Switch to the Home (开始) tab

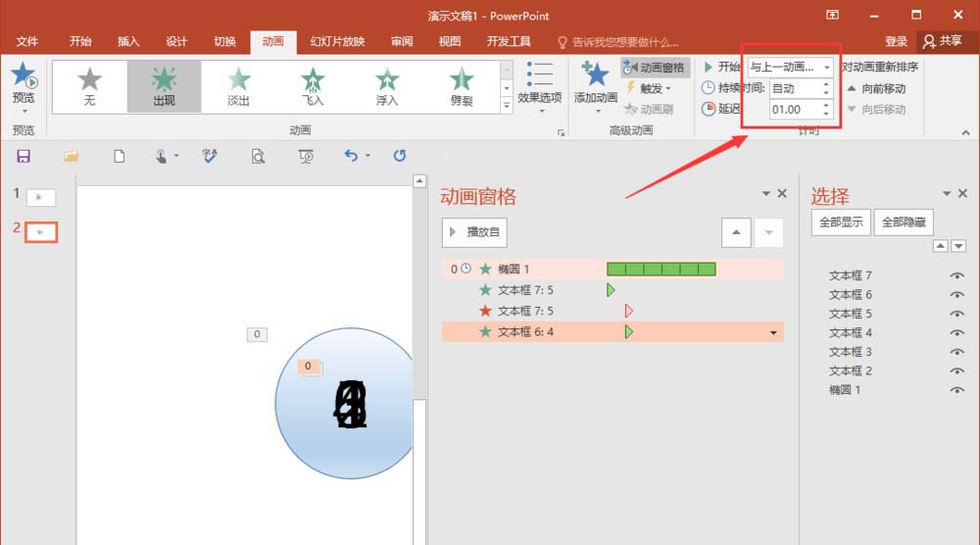pyautogui.click(x=80, y=41)
